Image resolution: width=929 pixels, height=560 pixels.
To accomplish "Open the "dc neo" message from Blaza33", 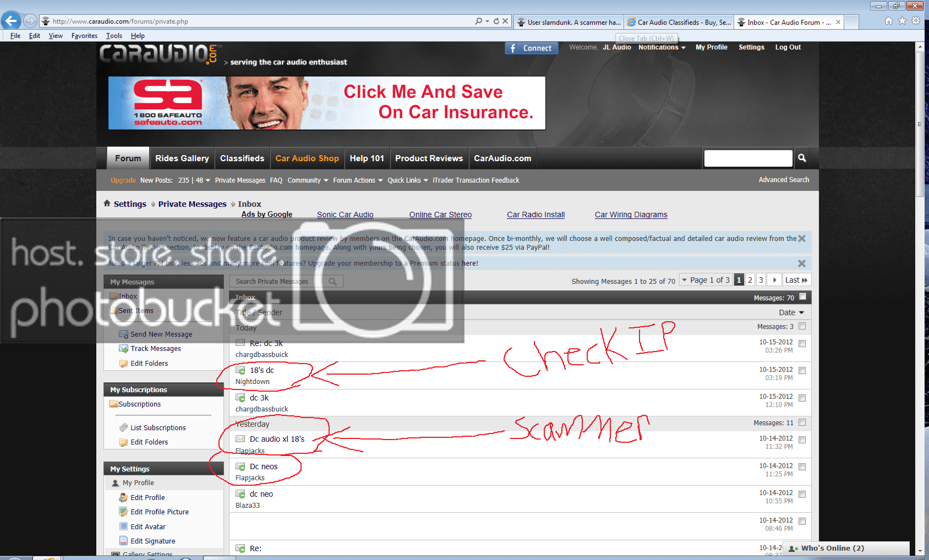I will coord(261,494).
